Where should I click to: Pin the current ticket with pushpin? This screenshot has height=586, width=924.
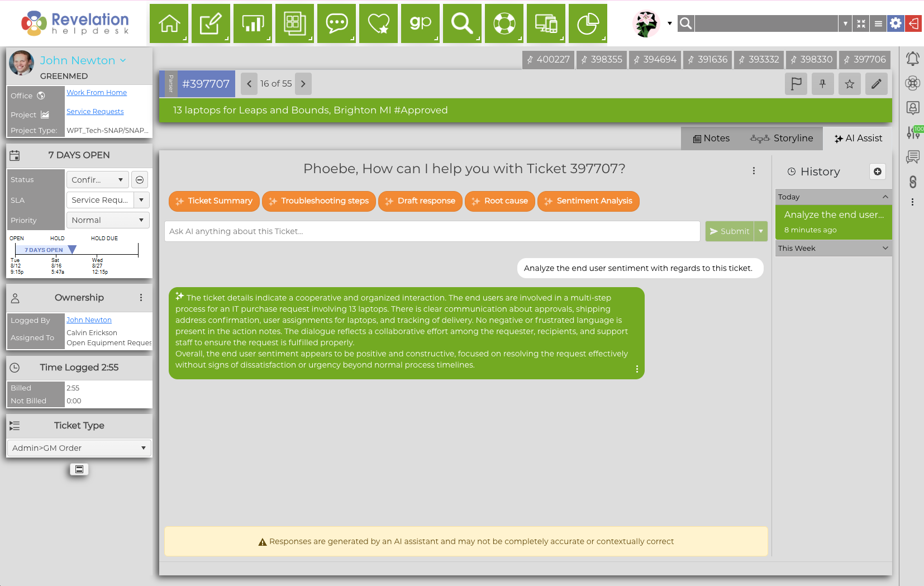coord(822,84)
